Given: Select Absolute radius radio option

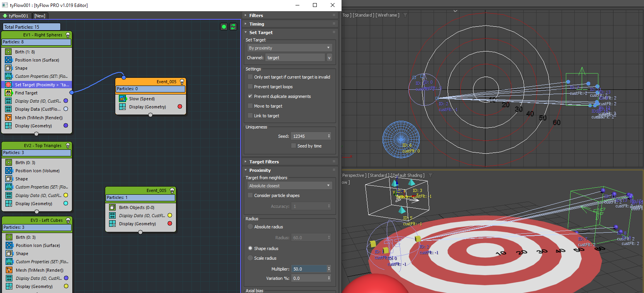Looking at the screenshot, I should 250,227.
